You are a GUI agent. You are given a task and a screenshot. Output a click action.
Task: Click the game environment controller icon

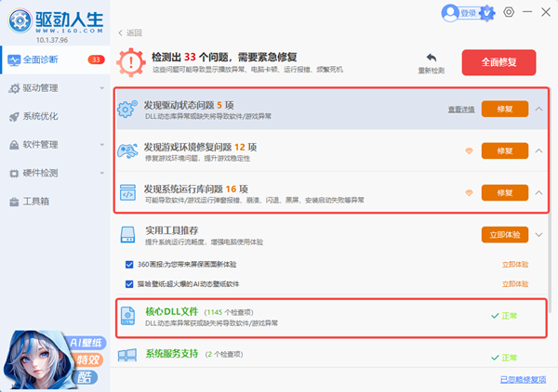pos(126,151)
